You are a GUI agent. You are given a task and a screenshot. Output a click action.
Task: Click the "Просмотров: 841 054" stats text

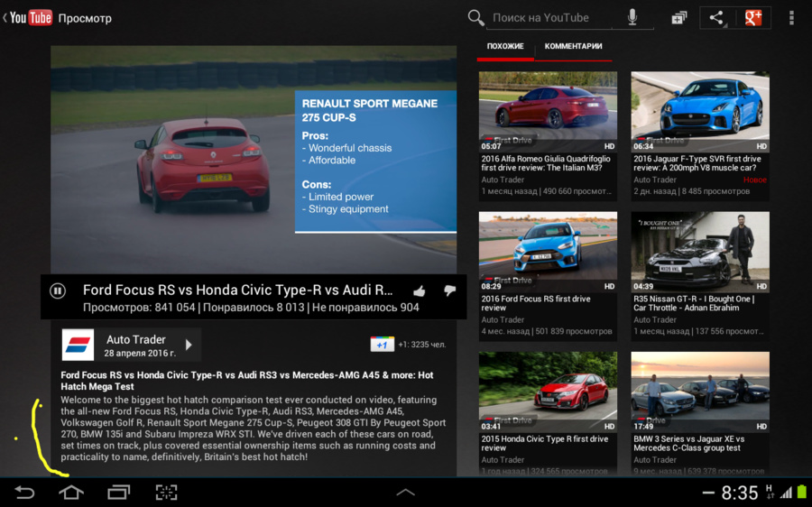[x=139, y=308]
